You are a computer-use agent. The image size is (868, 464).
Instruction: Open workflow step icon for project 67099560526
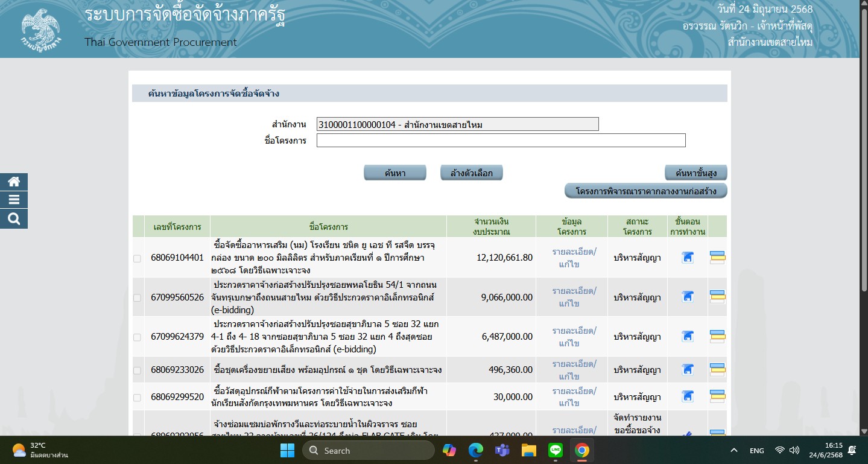click(687, 297)
